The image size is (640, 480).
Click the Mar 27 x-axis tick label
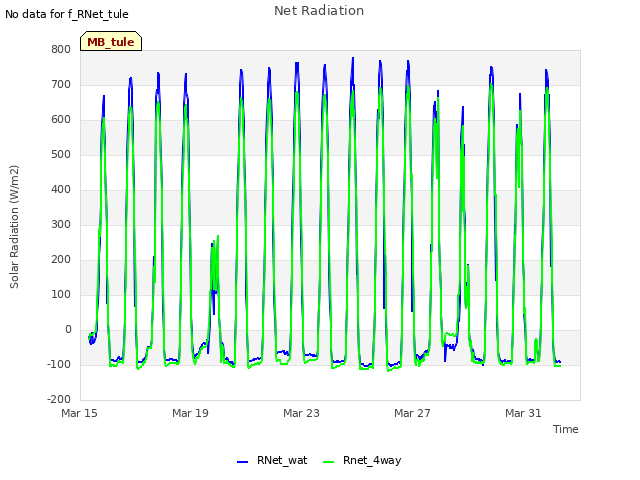(x=412, y=413)
